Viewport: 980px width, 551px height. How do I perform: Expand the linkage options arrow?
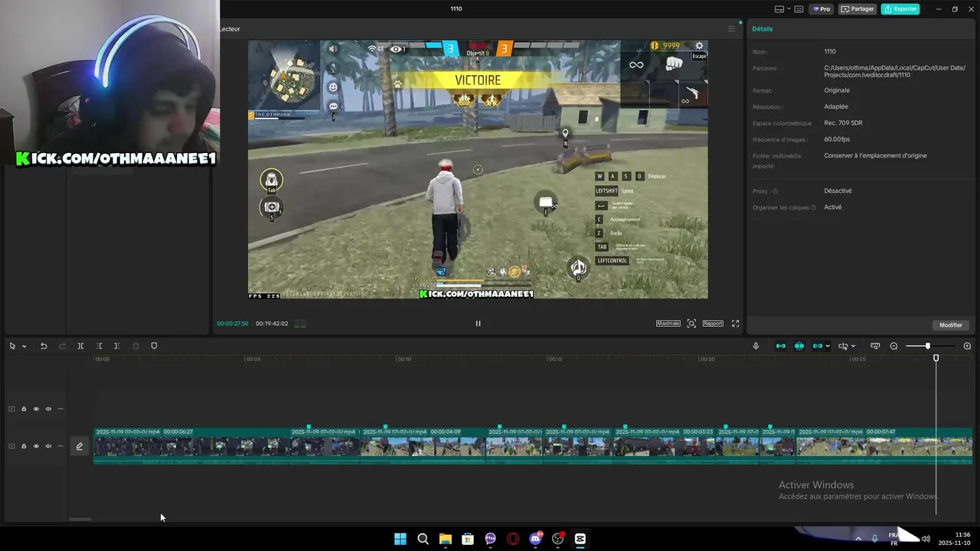tap(828, 347)
